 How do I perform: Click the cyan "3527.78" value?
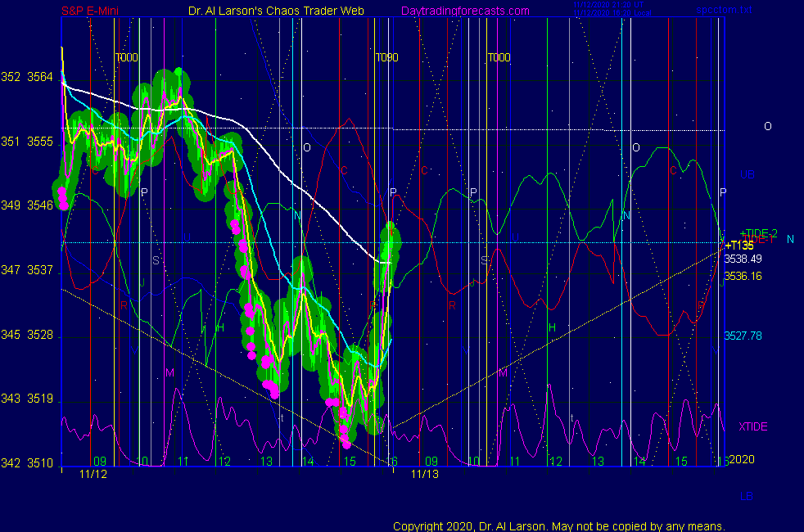[743, 336]
